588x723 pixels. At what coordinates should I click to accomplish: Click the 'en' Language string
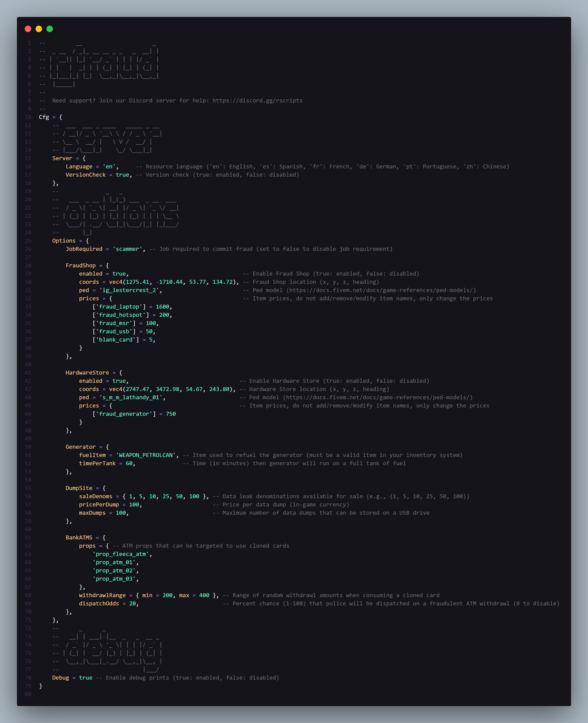click(x=109, y=167)
